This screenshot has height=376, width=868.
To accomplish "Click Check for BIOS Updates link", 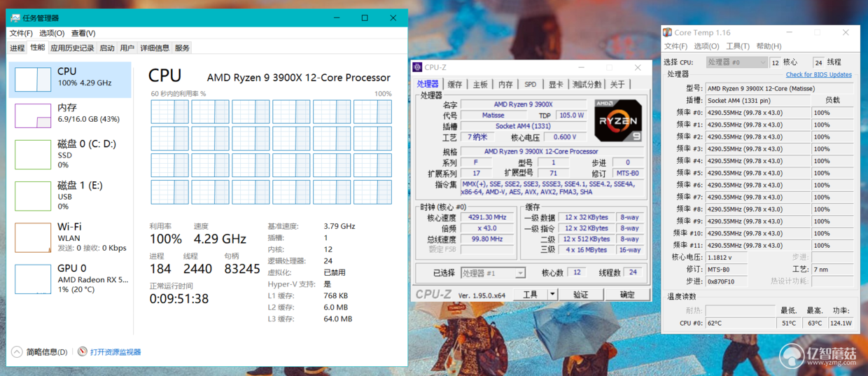I will pyautogui.click(x=818, y=74).
